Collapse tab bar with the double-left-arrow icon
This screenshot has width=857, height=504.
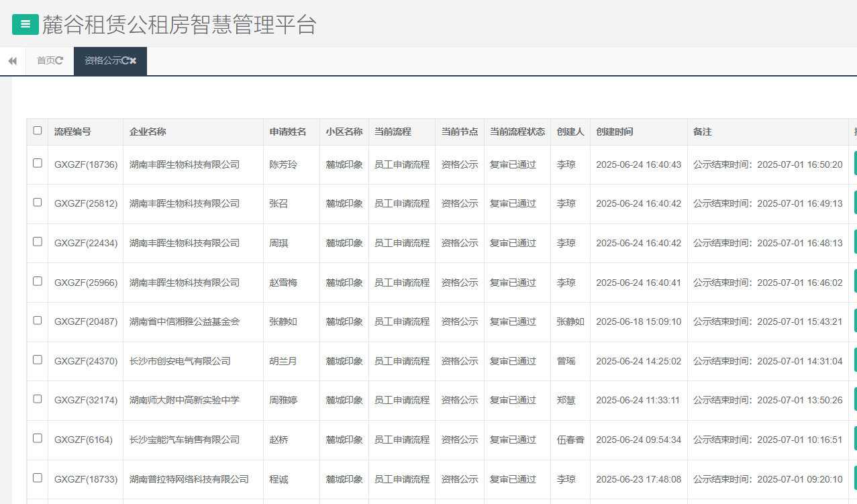(11, 60)
